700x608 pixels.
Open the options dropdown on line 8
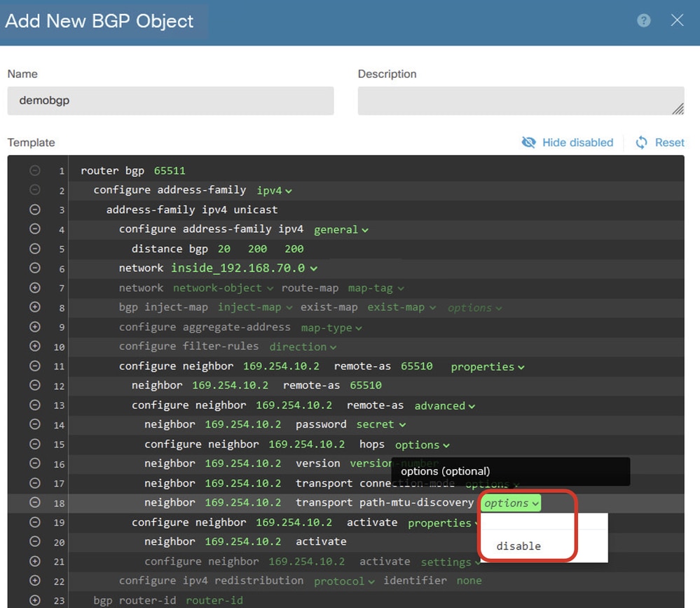pyautogui.click(x=474, y=308)
